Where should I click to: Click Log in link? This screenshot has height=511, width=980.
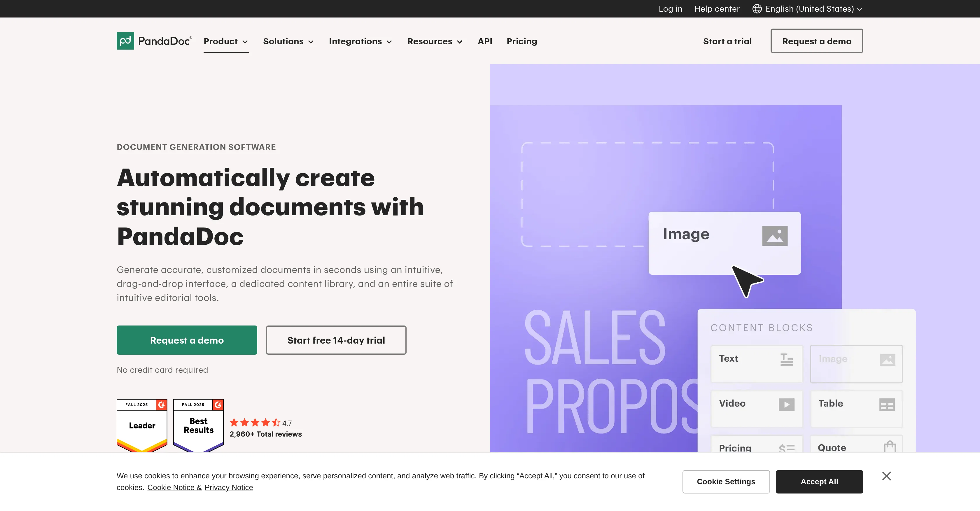pos(670,9)
